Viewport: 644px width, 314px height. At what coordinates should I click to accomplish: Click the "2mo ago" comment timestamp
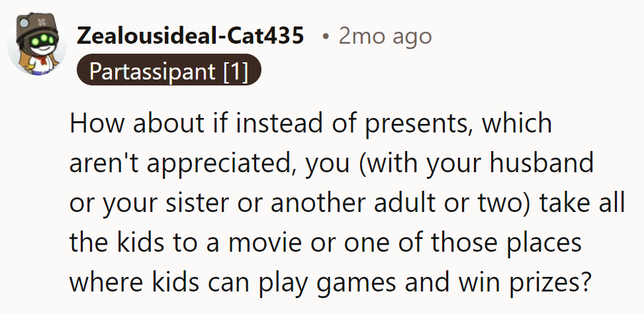click(x=385, y=36)
